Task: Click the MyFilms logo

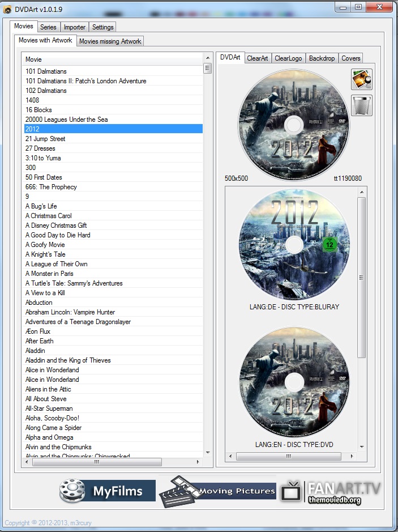Action: (x=107, y=491)
